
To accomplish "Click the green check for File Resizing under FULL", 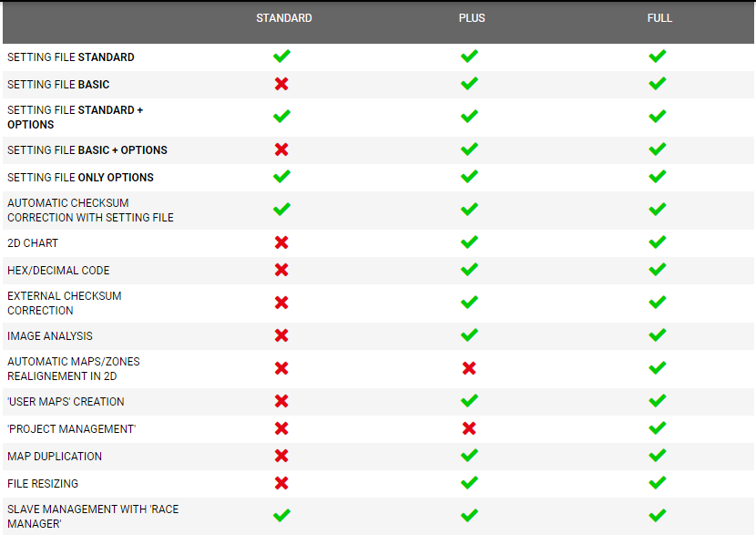I will tap(657, 483).
